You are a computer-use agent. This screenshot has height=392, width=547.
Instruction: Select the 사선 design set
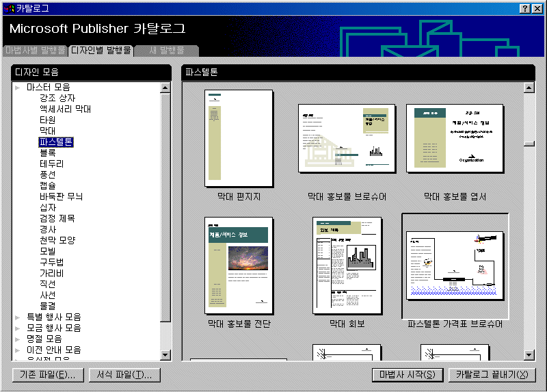click(47, 296)
